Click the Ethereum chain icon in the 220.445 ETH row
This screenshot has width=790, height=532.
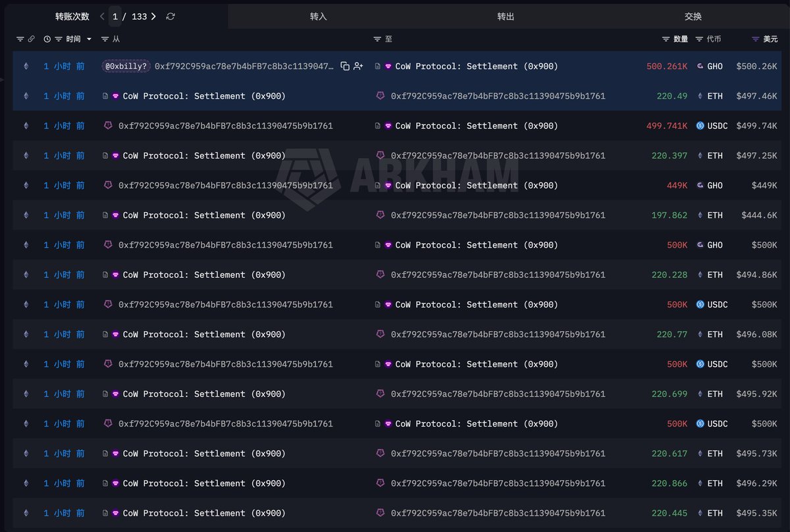[x=26, y=513]
